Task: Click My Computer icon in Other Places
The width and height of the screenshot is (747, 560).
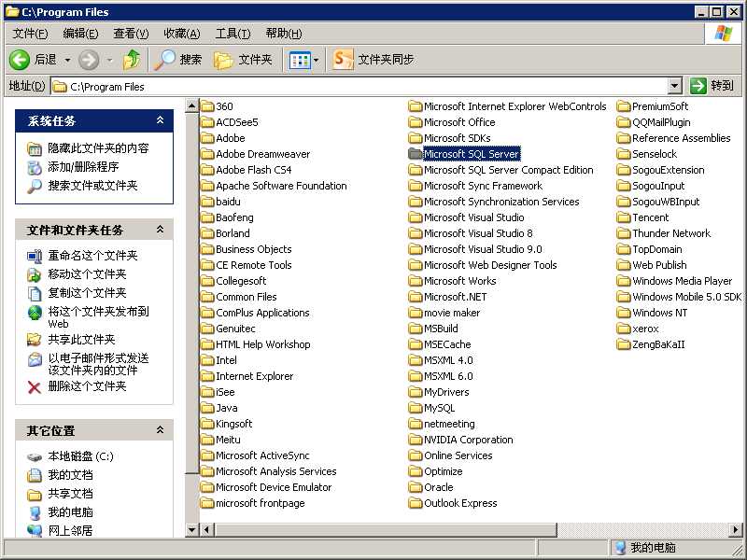Action: pyautogui.click(x=35, y=512)
